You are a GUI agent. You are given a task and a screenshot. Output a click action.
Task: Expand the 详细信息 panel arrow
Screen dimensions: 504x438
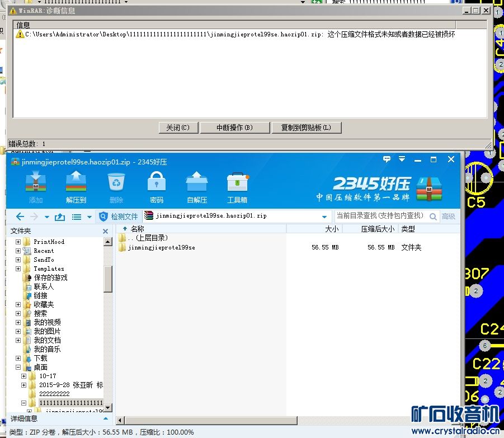105,418
